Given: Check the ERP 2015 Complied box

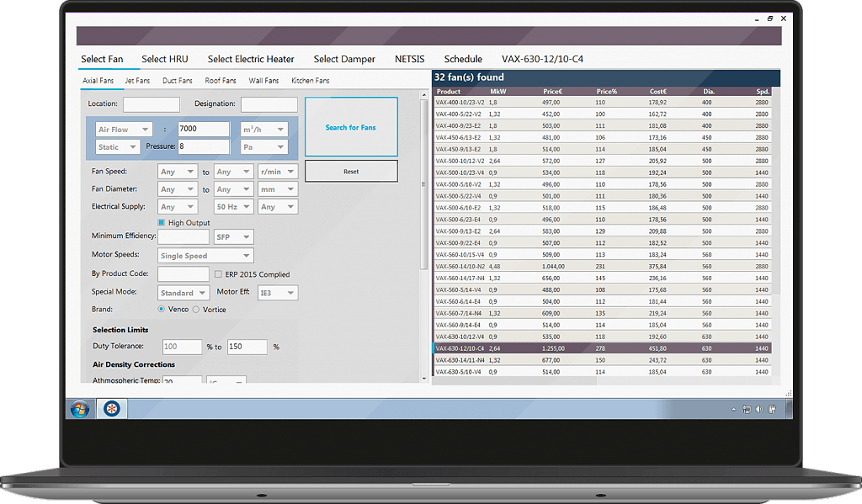Looking at the screenshot, I should point(218,274).
